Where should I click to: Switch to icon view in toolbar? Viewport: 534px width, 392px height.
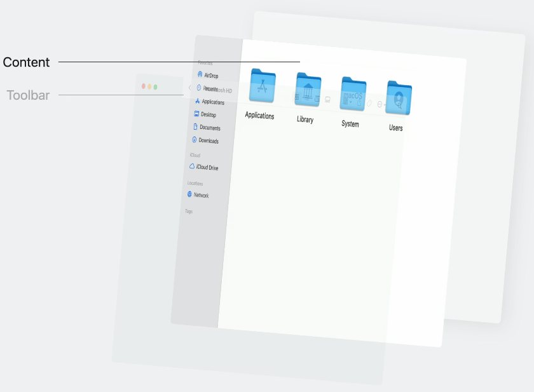[297, 97]
